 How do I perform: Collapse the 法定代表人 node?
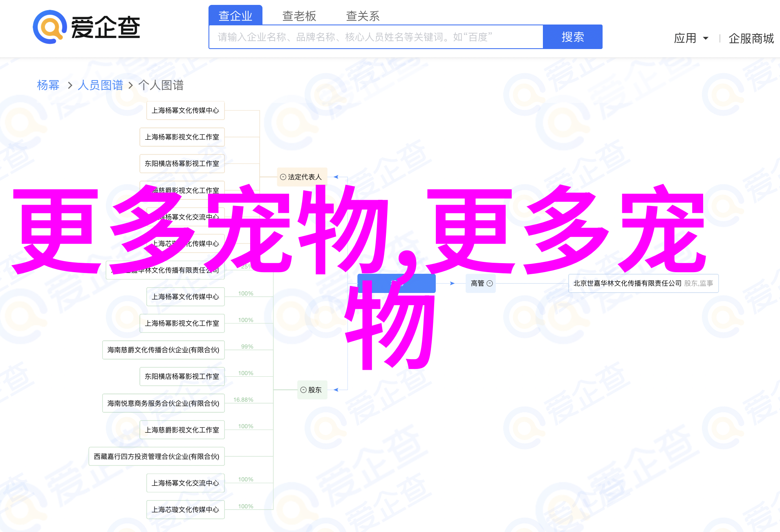tap(283, 177)
